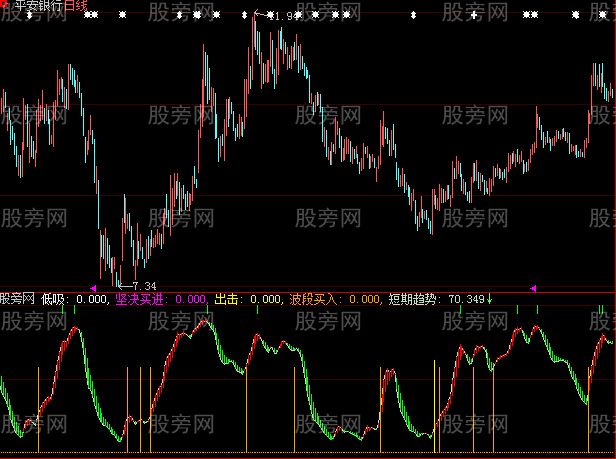Viewport: 616px width, 459px height.
Task: Click the small red icon before 平安银行
Action: tap(4, 6)
